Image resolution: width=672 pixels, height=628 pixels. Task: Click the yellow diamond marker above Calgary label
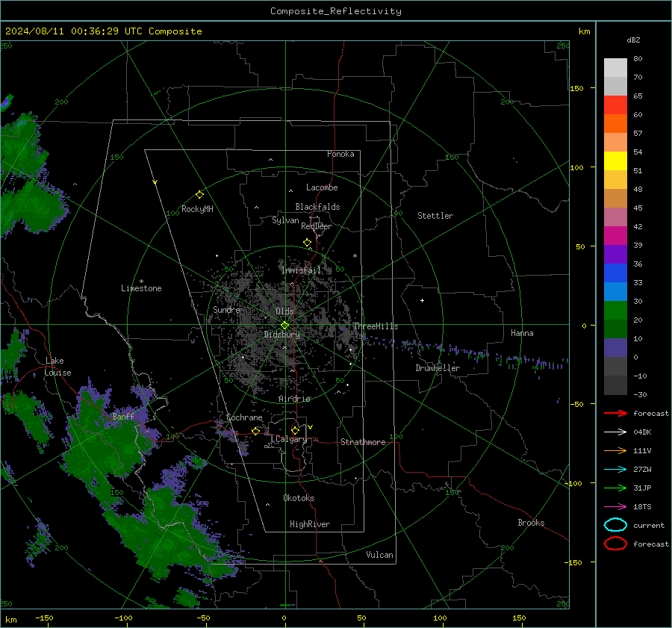point(295,430)
